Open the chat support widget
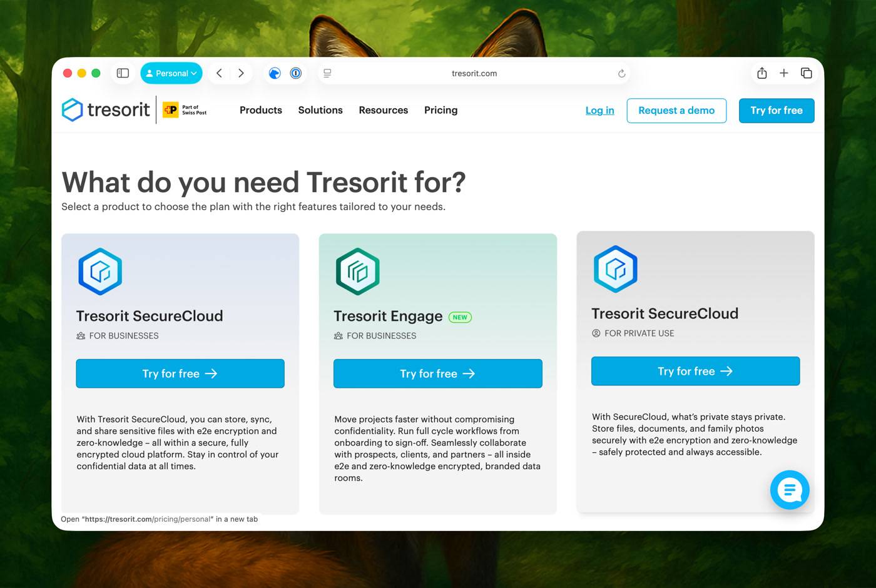The image size is (876, 588). point(790,490)
